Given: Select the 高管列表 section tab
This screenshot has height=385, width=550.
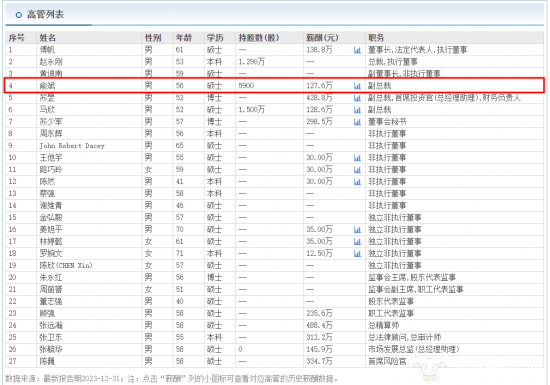Looking at the screenshot, I should click(x=45, y=14).
